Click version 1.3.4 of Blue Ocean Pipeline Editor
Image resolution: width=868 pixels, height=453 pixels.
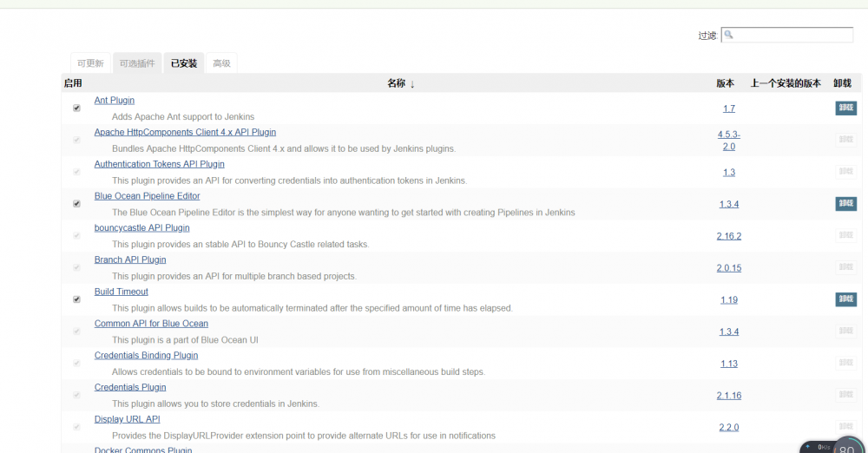pyautogui.click(x=729, y=204)
